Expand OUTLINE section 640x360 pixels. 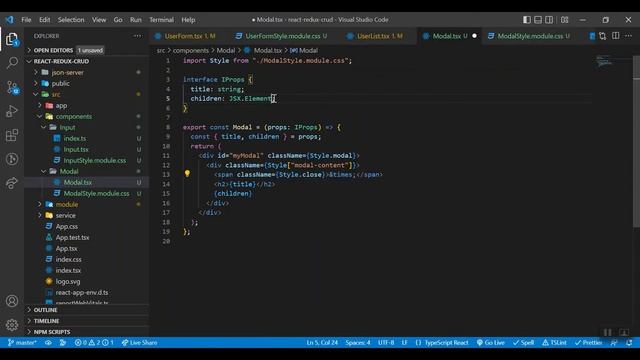pos(87,310)
